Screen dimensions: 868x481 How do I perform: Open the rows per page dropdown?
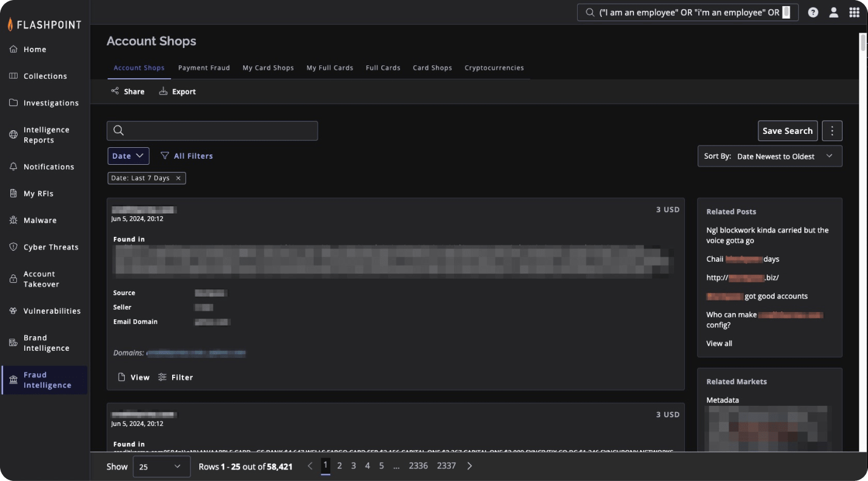[161, 466]
